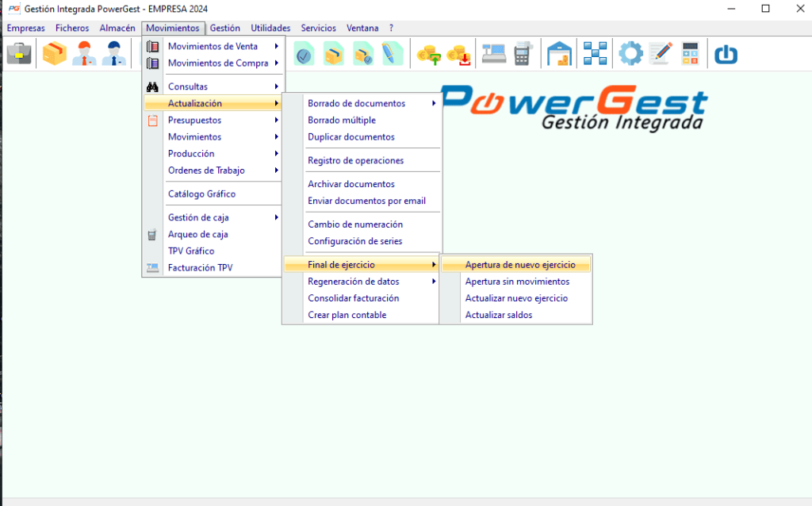Click the PowerGest title bar logo icon

tap(14, 9)
